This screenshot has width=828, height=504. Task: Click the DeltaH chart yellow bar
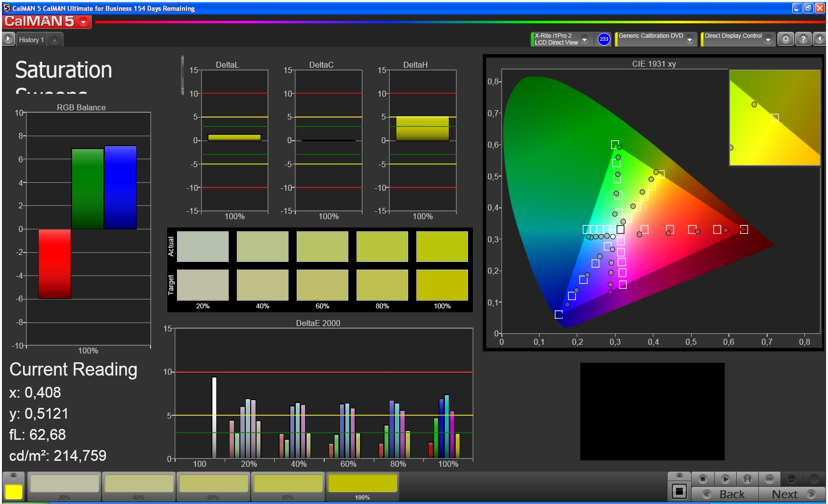(x=422, y=128)
